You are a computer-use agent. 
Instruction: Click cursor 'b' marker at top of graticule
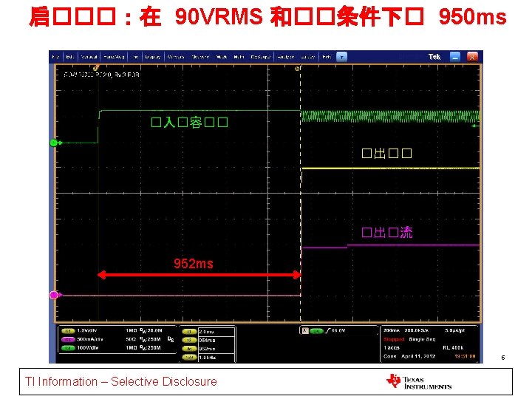[x=298, y=69]
